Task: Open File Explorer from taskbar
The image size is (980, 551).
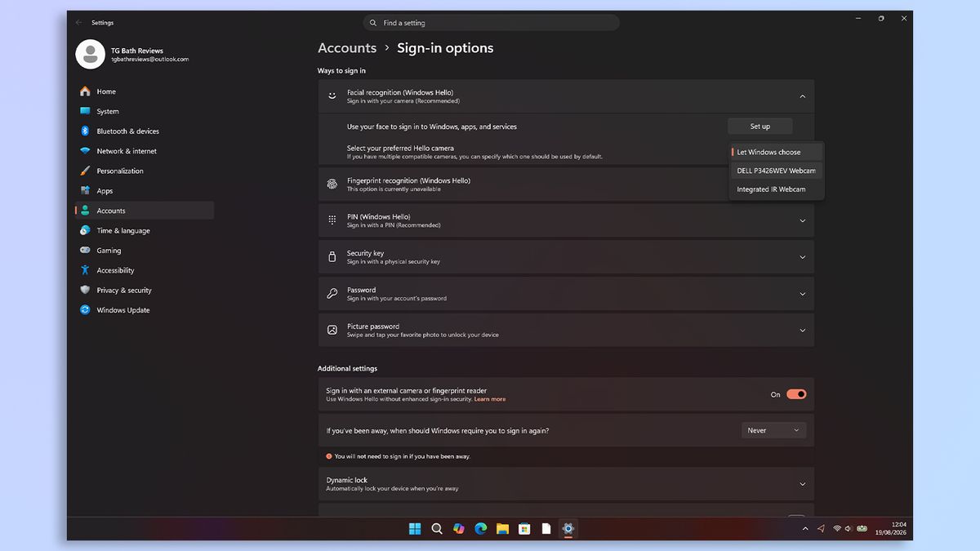Action: pos(503,529)
